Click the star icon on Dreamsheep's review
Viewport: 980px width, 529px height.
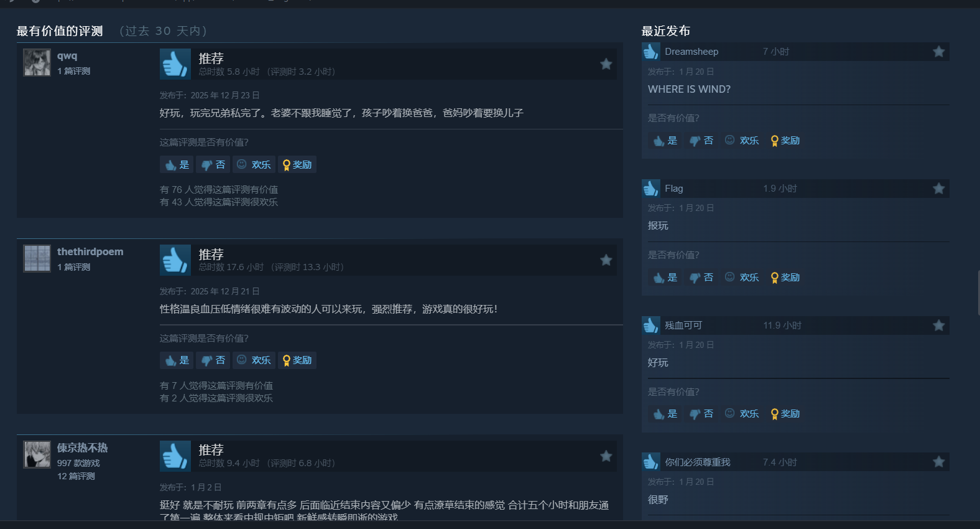[x=938, y=51]
